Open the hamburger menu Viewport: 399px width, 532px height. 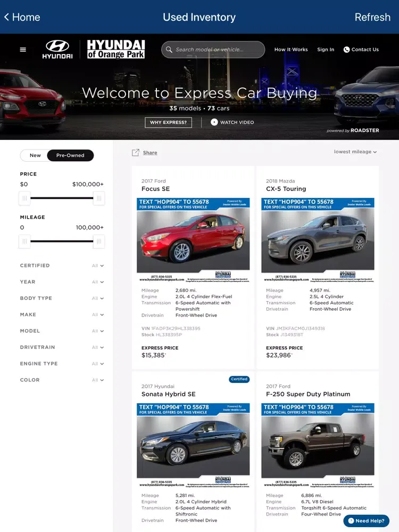(x=23, y=49)
